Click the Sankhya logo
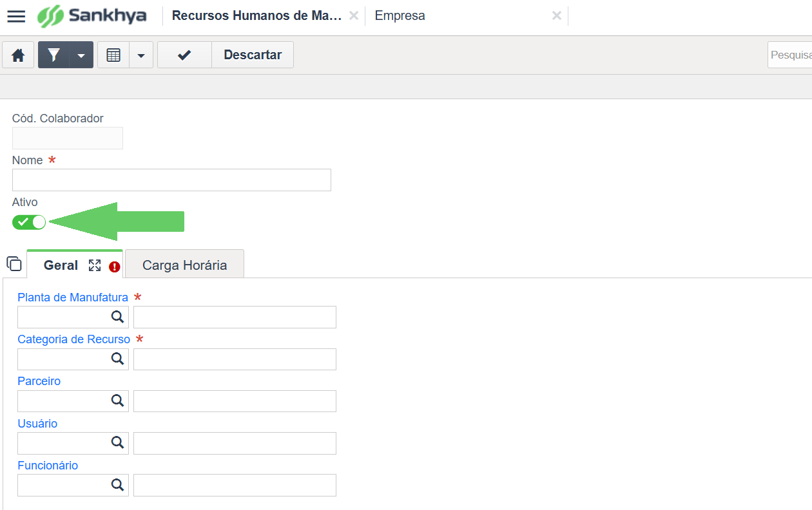The image size is (812, 510). click(x=92, y=16)
